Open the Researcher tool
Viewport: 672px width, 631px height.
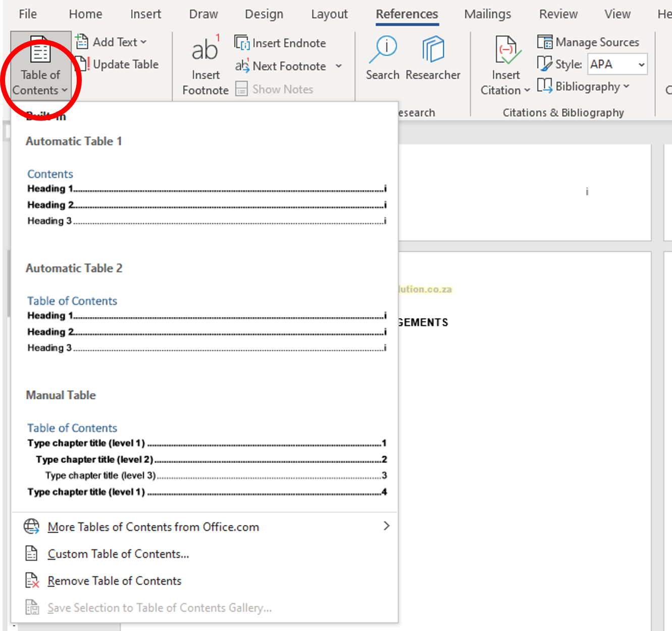pos(433,50)
